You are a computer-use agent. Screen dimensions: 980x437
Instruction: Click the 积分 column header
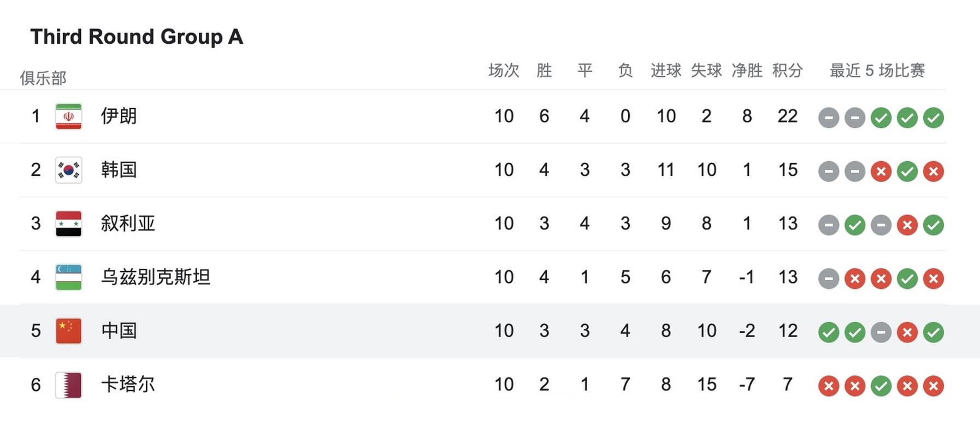click(787, 70)
